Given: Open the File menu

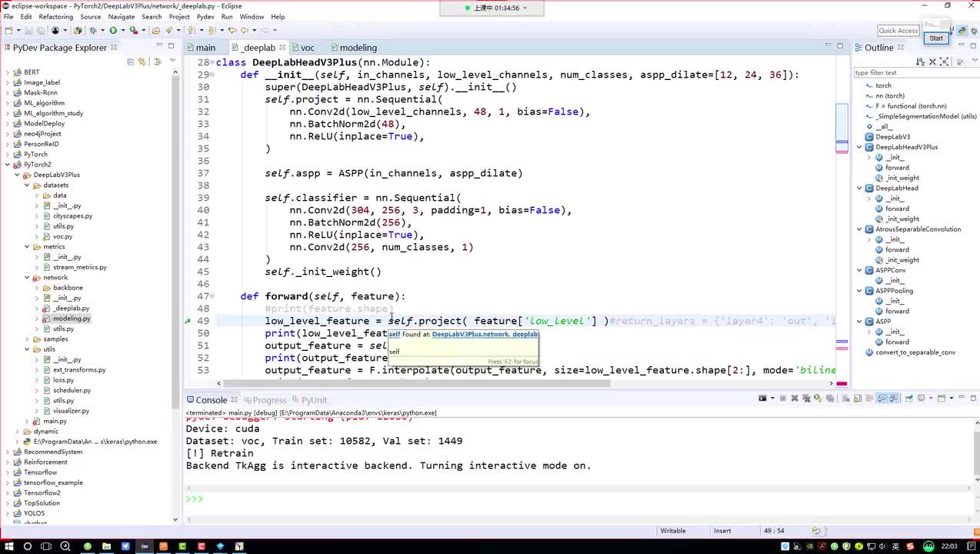Looking at the screenshot, I should (8, 16).
